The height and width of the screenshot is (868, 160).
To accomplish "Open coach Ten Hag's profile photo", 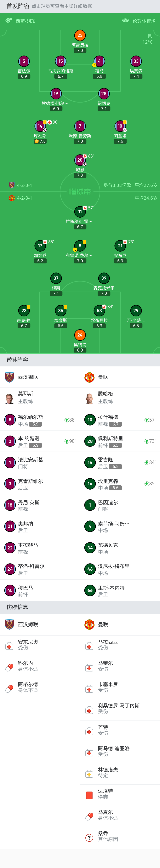I will point(89,398).
